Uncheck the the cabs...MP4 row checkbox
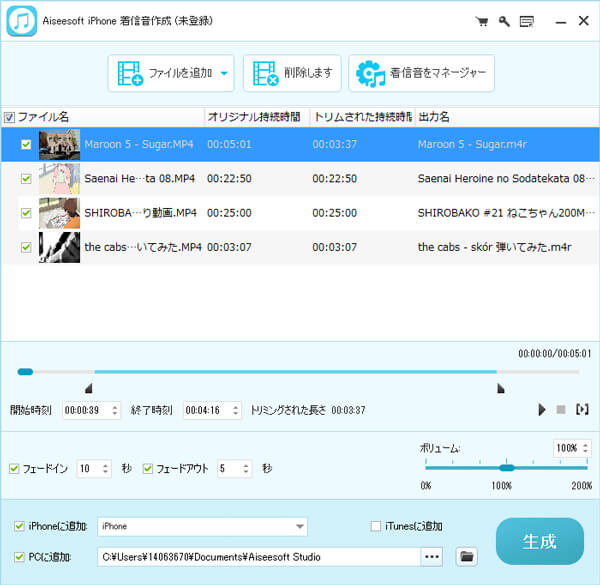Screen dimensions: 600x585 tap(26, 247)
